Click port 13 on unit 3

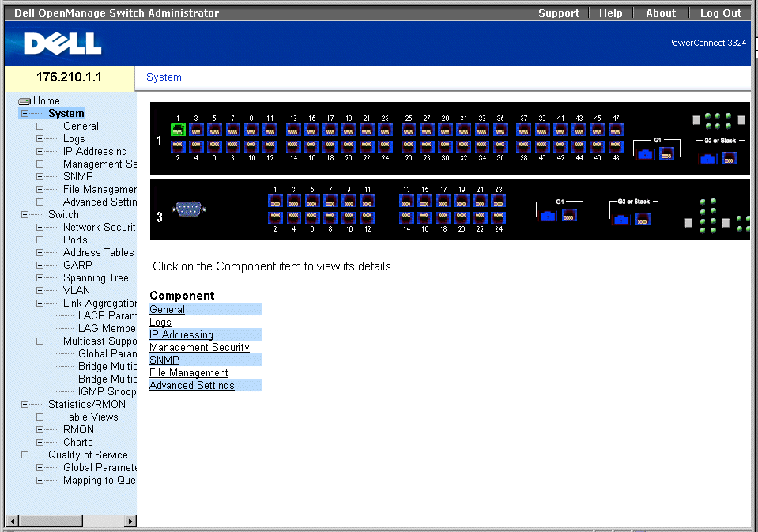(406, 201)
